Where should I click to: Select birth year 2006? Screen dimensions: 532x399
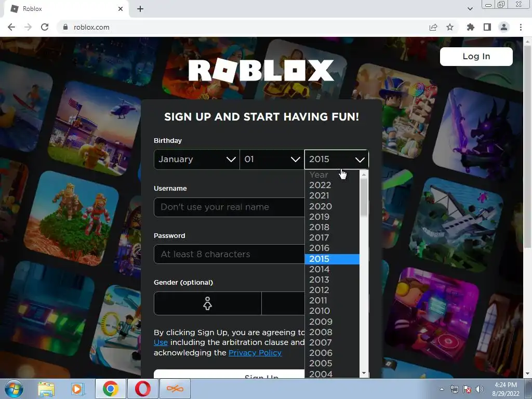(x=332, y=353)
